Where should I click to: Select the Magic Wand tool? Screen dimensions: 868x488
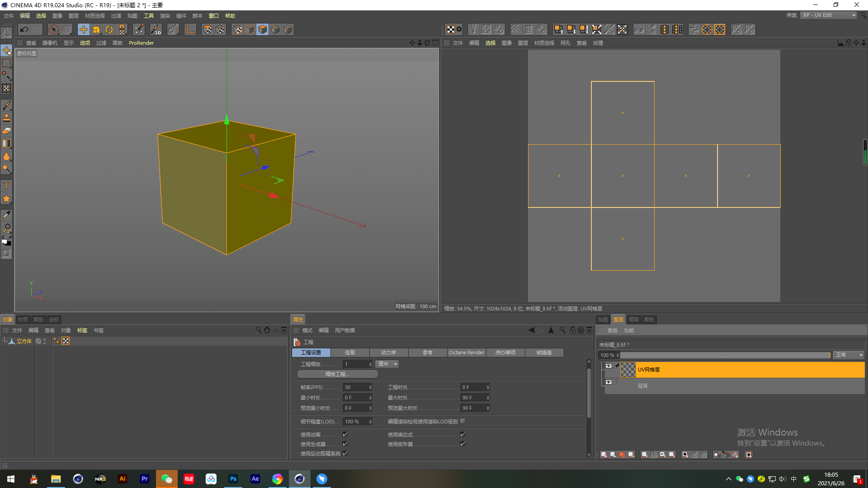[x=6, y=75]
